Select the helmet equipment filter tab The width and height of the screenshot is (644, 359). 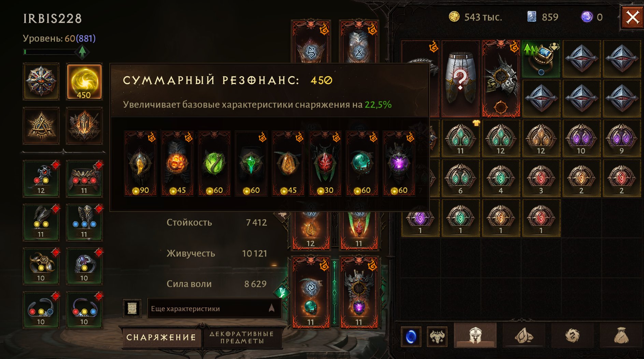475,336
